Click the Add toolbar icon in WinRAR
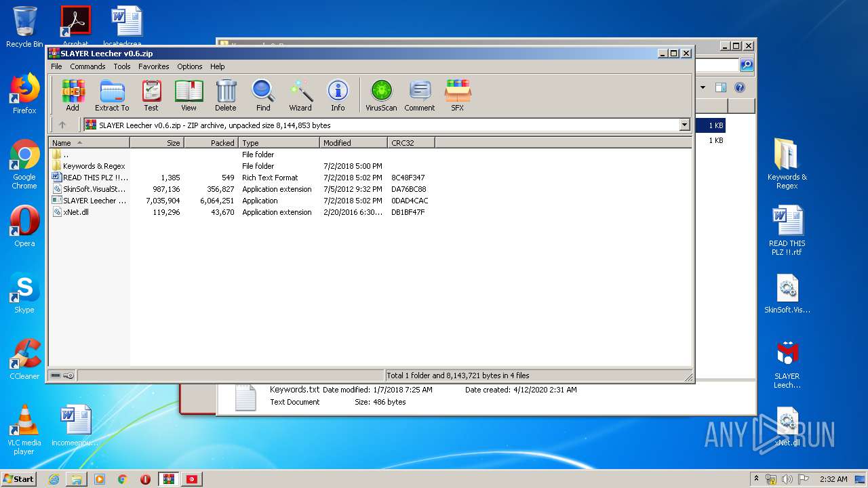Image resolution: width=868 pixels, height=488 pixels. (73, 95)
